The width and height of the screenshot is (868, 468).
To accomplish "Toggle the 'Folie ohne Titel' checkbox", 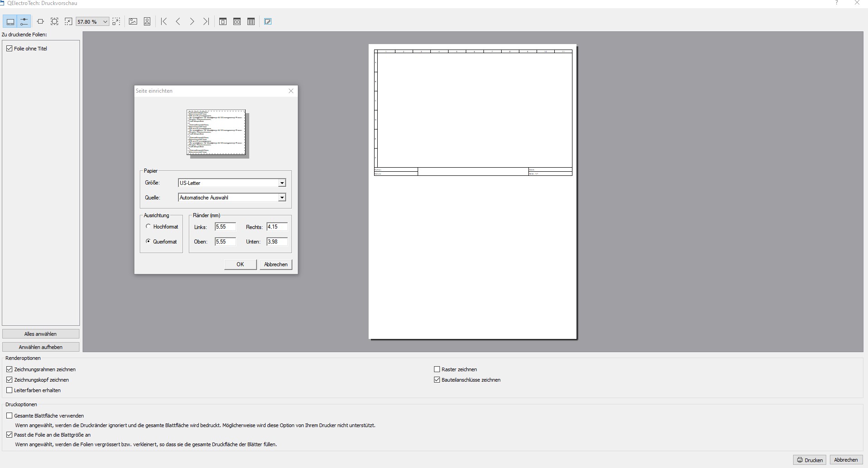I will tap(10, 49).
